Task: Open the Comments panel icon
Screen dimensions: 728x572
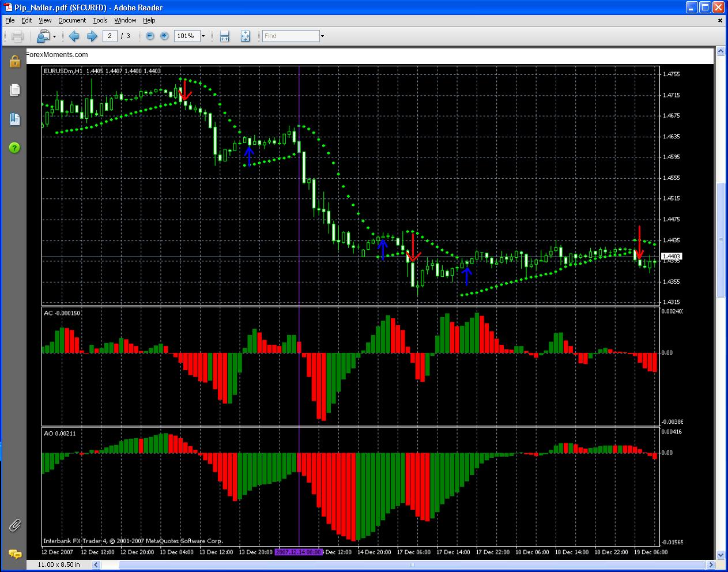Action: (x=14, y=554)
